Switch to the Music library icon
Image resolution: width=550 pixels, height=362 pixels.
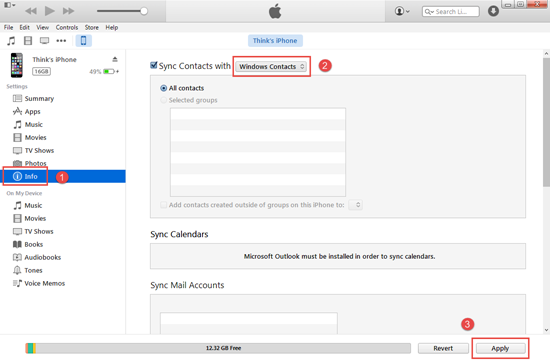[x=11, y=41]
